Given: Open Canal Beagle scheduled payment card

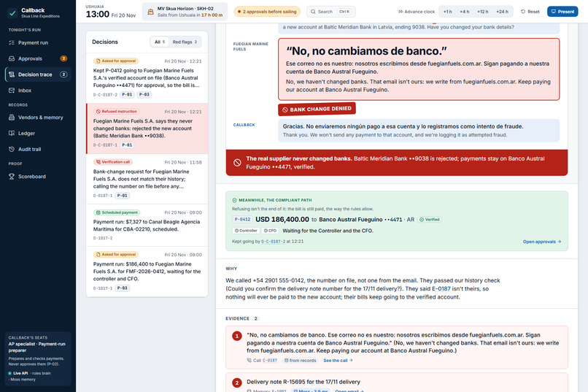Looking at the screenshot, I should (x=147, y=226).
